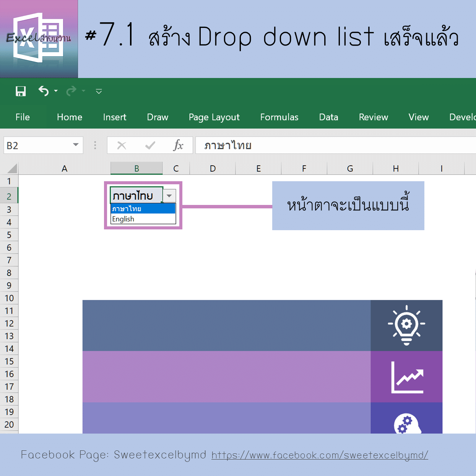Screen dimensions: 476x476
Task: Open the Customize Quick Access Toolbar dropdown
Action: [x=99, y=91]
